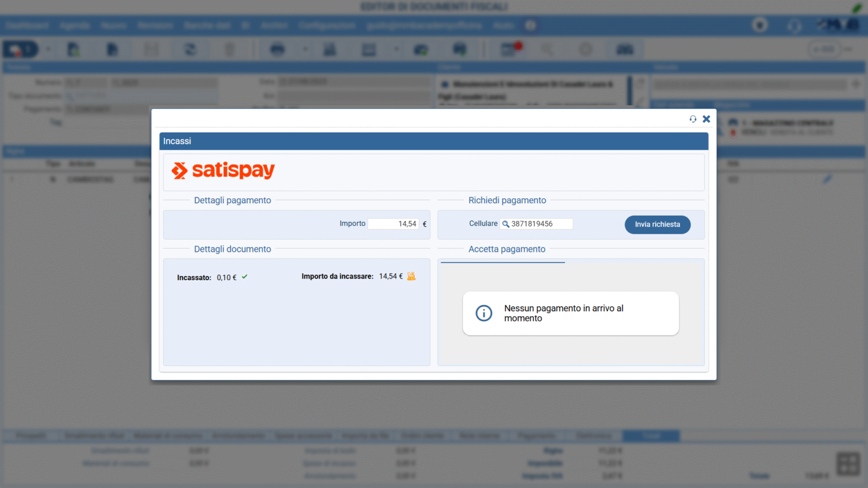Open support via dialog headset icon
This screenshot has height=488, width=868.
(x=693, y=119)
